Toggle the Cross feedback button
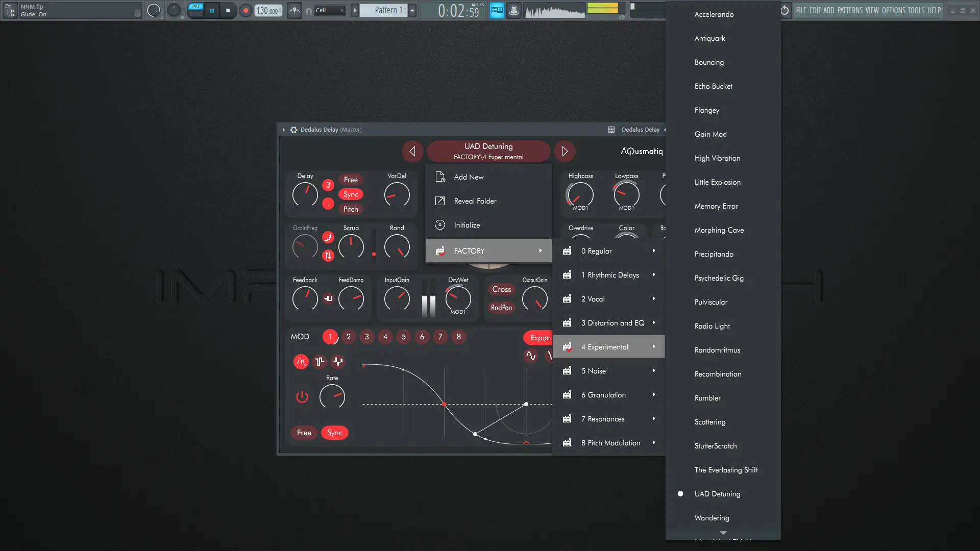Screen dimensions: 980x551 pyautogui.click(x=501, y=289)
